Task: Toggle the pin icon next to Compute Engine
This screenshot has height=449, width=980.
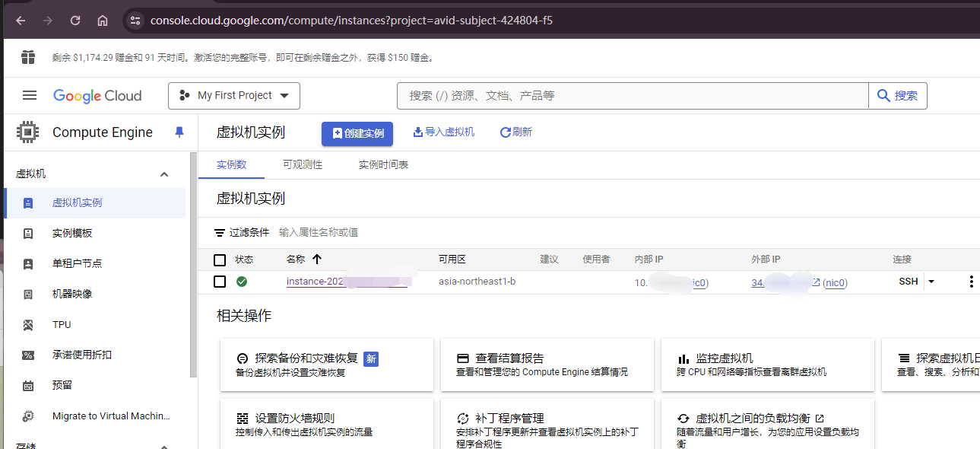Action: tap(179, 132)
